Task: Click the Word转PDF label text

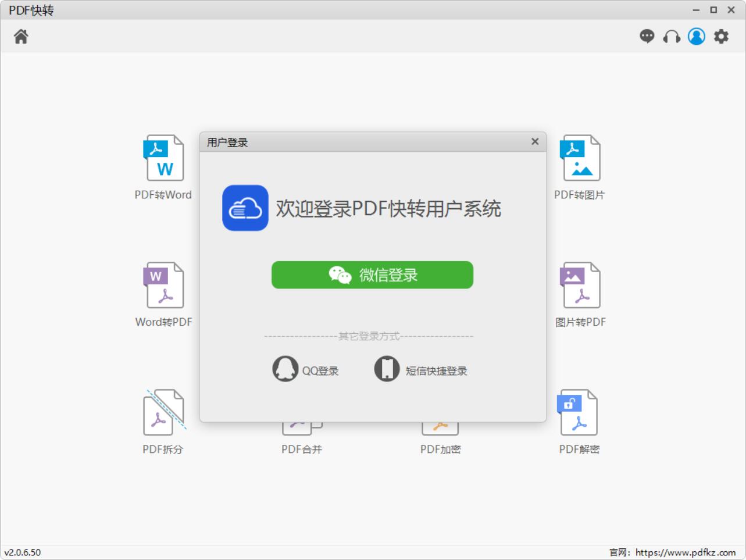Action: 163,322
